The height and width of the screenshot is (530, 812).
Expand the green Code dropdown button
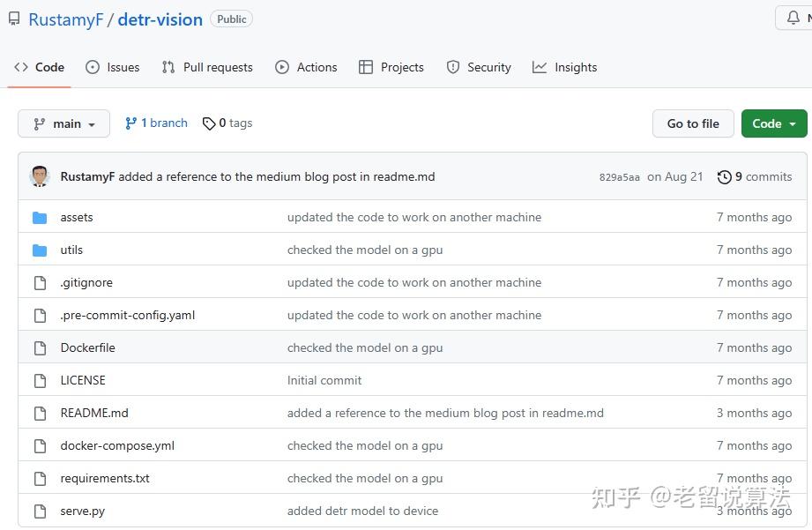pos(774,123)
